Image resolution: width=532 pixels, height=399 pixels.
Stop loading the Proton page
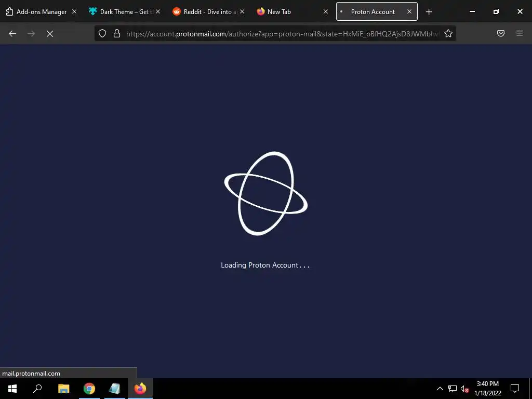[50, 34]
